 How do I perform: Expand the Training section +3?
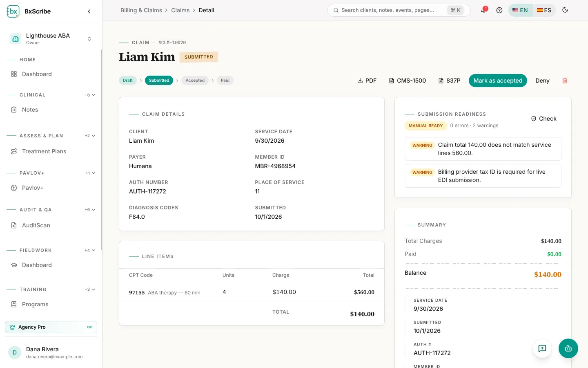(x=90, y=289)
